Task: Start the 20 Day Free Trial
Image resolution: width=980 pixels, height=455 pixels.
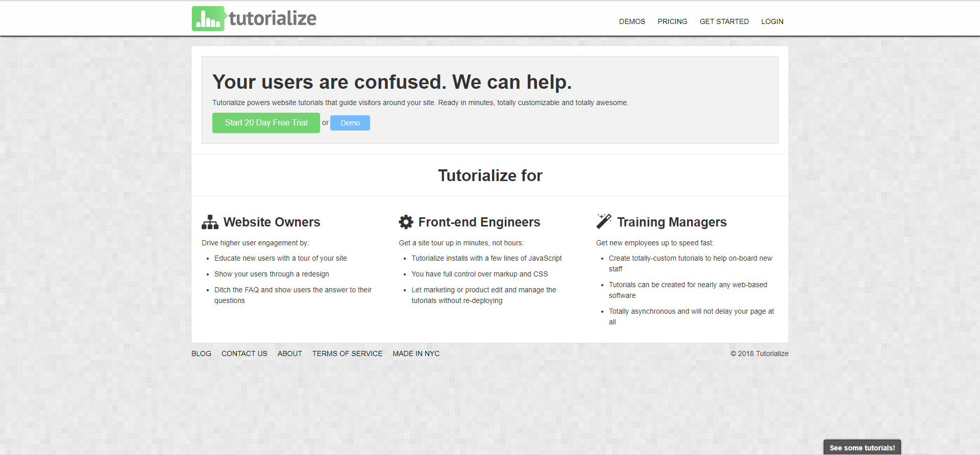Action: pyautogui.click(x=266, y=123)
